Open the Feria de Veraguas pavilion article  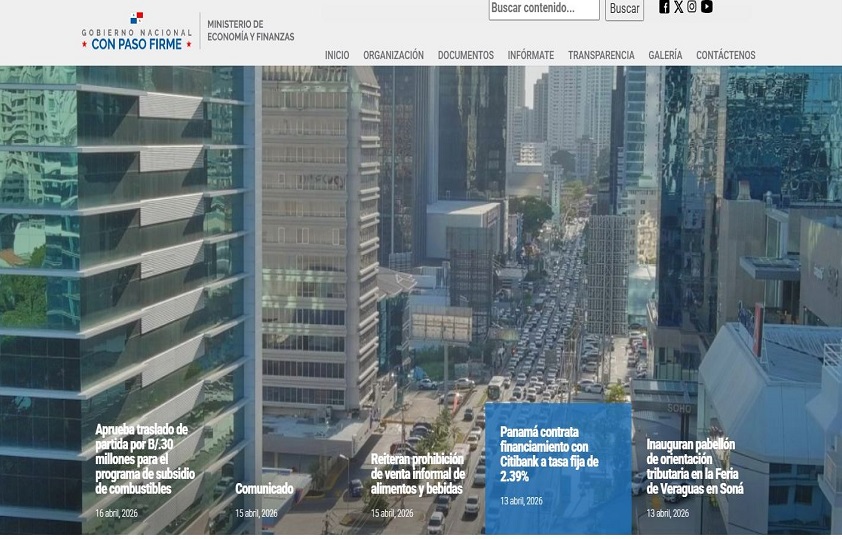point(694,467)
